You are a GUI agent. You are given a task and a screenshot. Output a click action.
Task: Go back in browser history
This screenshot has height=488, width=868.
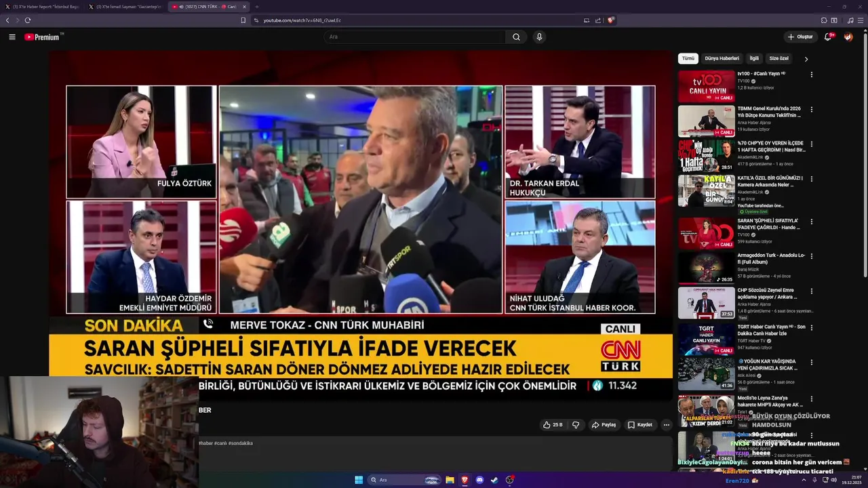7,20
